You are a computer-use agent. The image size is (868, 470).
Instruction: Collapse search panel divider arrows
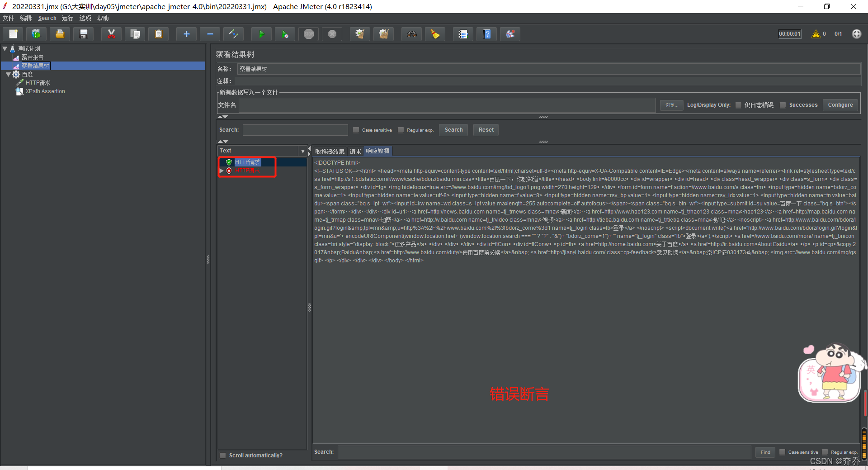pos(223,142)
